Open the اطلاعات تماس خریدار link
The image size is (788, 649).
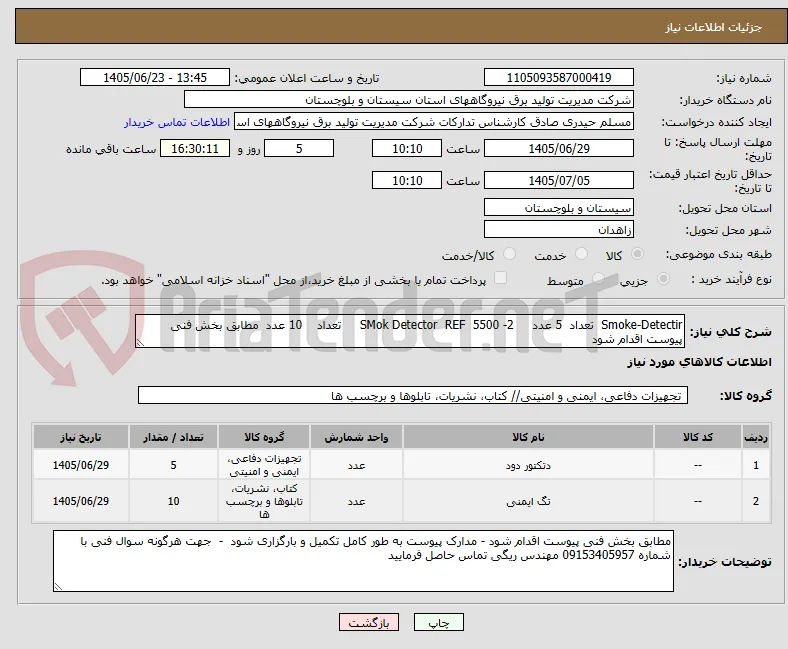click(x=177, y=122)
